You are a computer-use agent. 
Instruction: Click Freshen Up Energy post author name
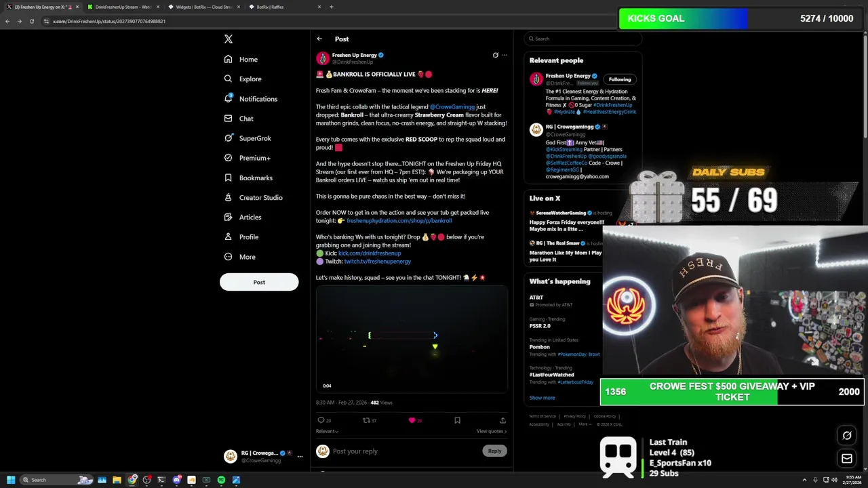354,55
